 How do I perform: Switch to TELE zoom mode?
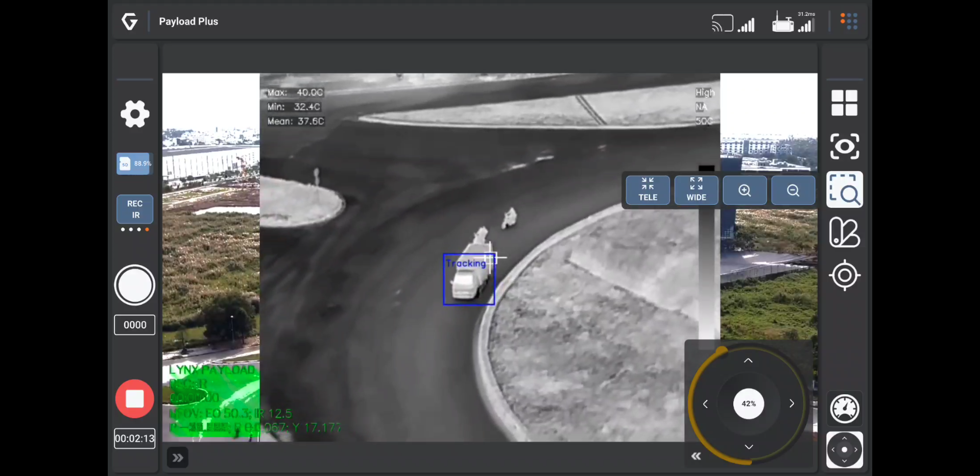647,190
